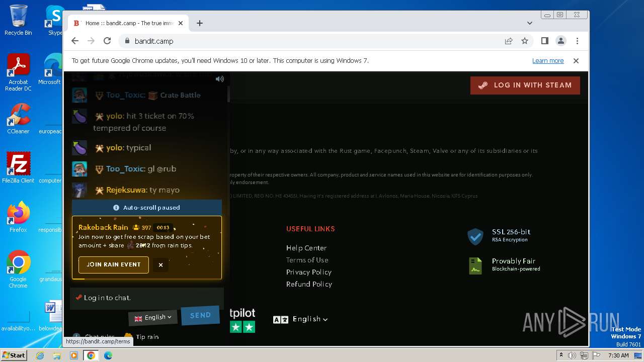Open Windows Explorer from the taskbar
Viewport: 644px width, 362px height.
tap(57, 355)
